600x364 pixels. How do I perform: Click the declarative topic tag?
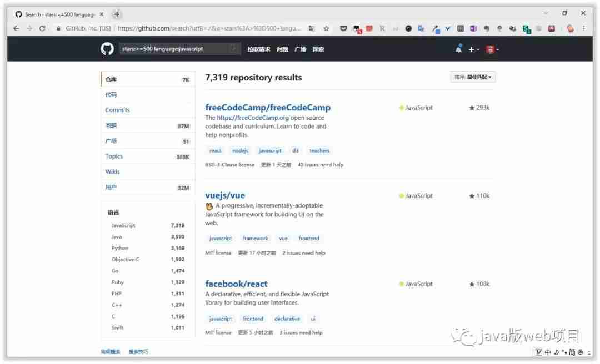pyautogui.click(x=287, y=319)
